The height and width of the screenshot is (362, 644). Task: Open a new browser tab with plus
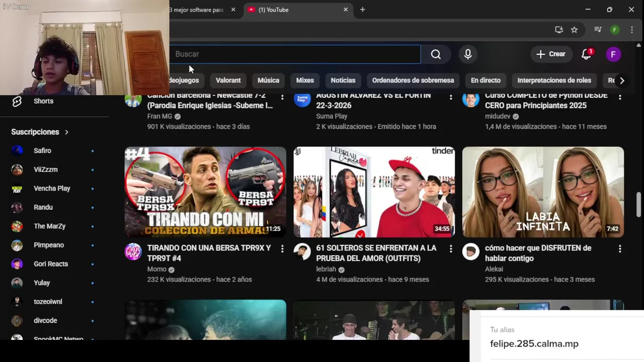(x=362, y=10)
